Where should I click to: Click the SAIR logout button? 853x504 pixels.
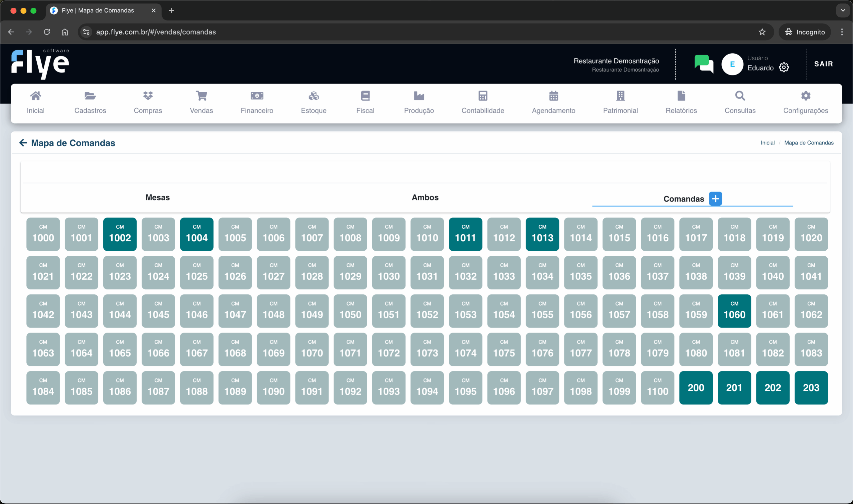[x=823, y=64]
